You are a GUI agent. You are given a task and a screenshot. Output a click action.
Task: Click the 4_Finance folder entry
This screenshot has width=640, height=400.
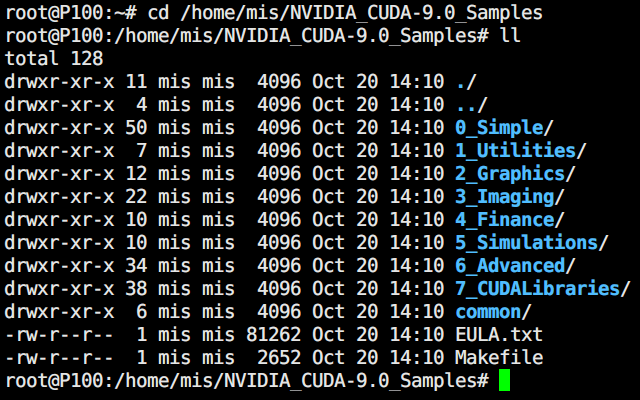pyautogui.click(x=509, y=220)
